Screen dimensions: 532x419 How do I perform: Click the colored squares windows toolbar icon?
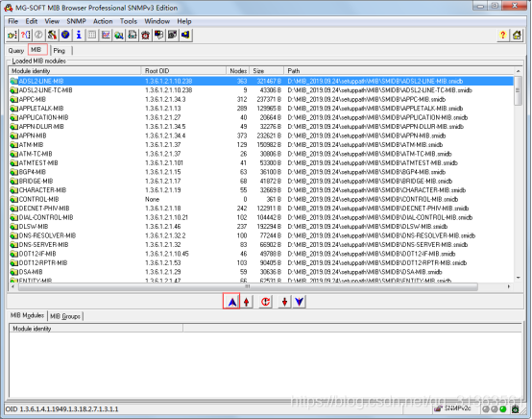click(158, 35)
